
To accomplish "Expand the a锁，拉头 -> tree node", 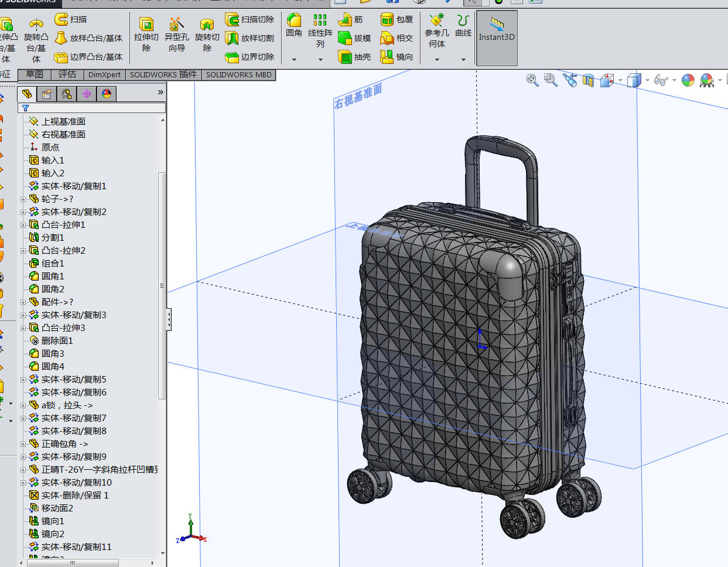I will pos(23,405).
